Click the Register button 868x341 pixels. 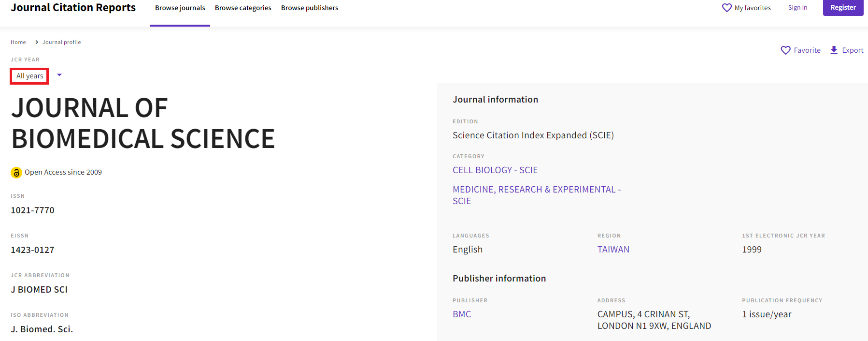(843, 8)
